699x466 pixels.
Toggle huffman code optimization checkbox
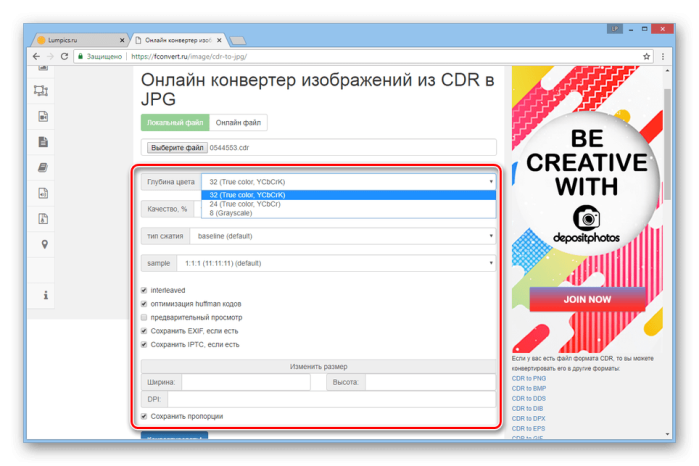coord(144,304)
